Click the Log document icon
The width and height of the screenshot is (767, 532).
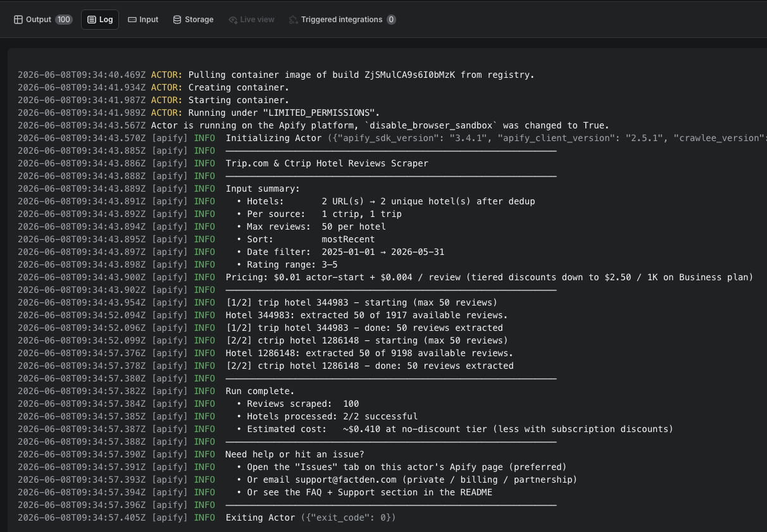92,20
